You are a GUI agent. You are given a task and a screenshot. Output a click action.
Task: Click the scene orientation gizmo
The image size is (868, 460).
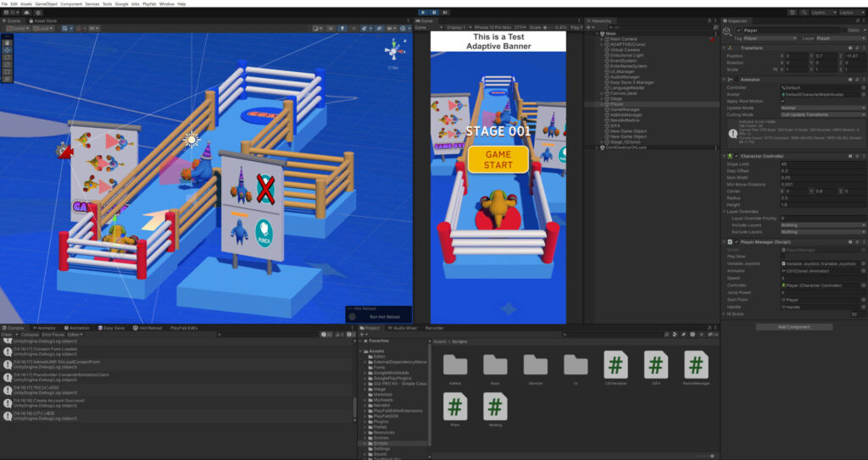click(x=394, y=52)
